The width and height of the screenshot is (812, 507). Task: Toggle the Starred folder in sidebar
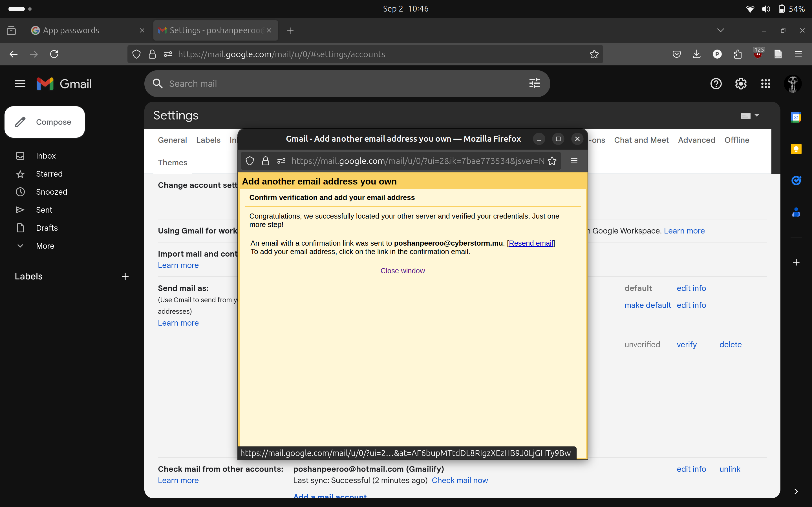coord(50,174)
